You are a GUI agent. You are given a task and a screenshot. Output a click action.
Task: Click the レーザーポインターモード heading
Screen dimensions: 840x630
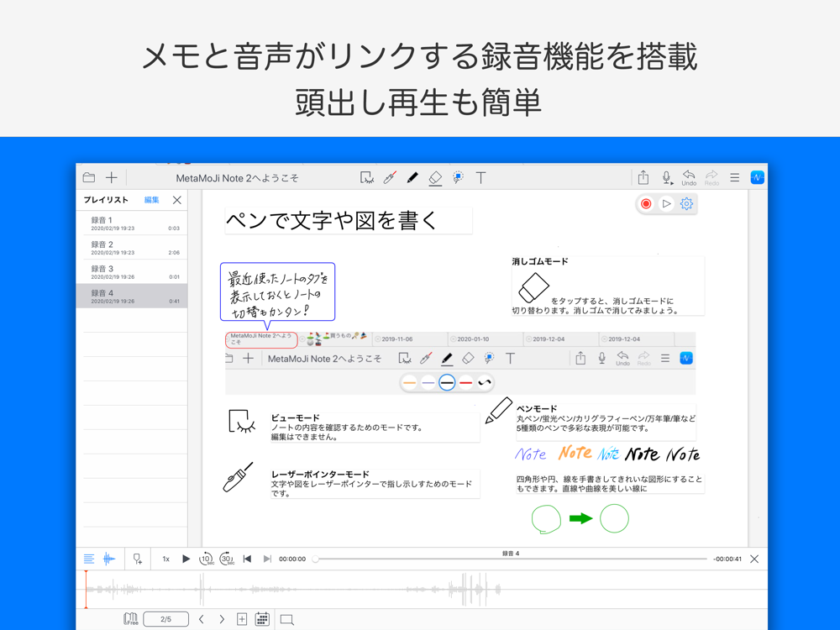[320, 474]
